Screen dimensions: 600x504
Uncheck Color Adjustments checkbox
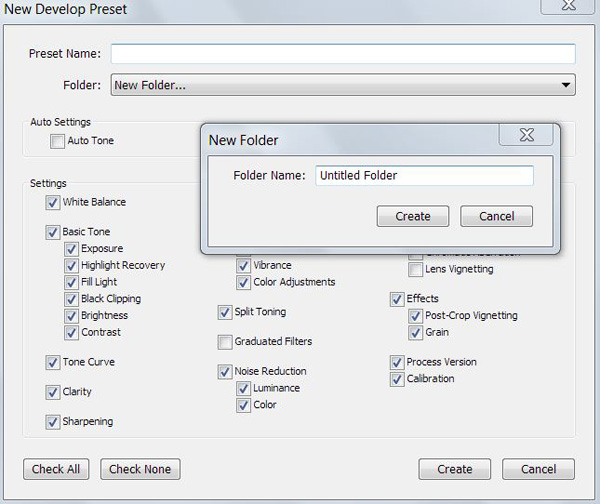pyautogui.click(x=244, y=282)
